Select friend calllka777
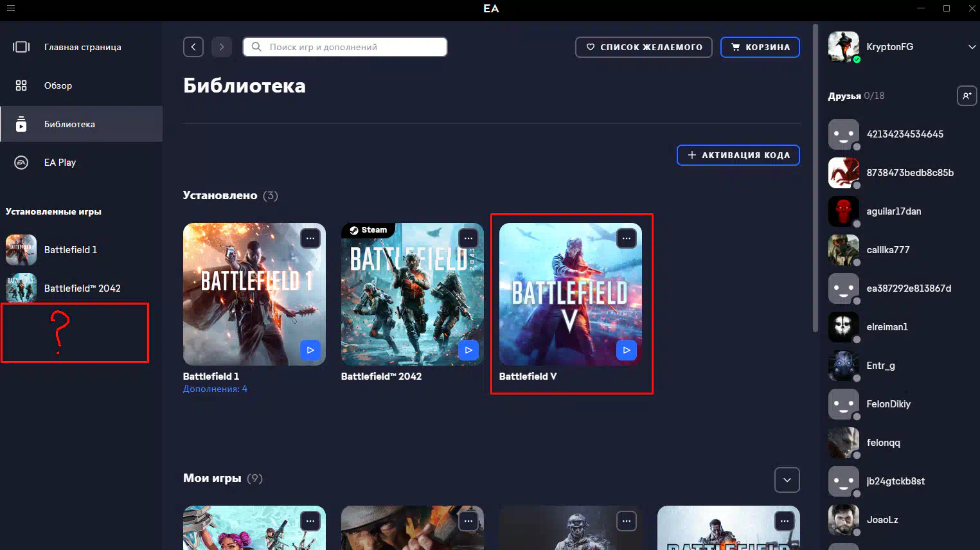This screenshot has height=550, width=980. click(901, 250)
